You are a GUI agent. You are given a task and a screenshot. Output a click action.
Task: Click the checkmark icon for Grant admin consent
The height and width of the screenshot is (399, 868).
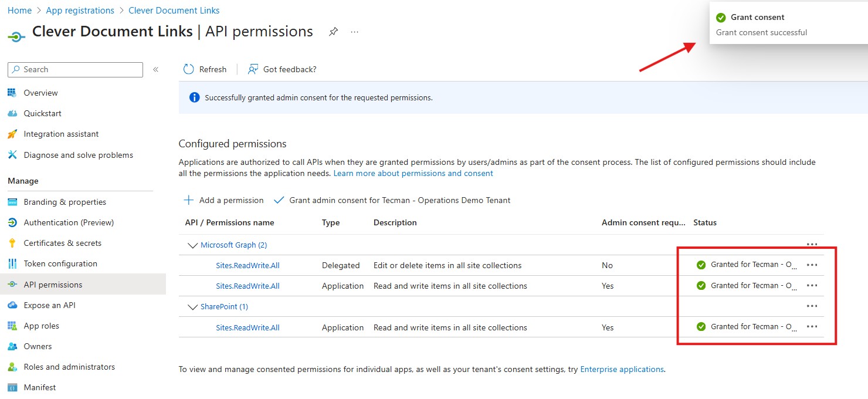point(279,200)
